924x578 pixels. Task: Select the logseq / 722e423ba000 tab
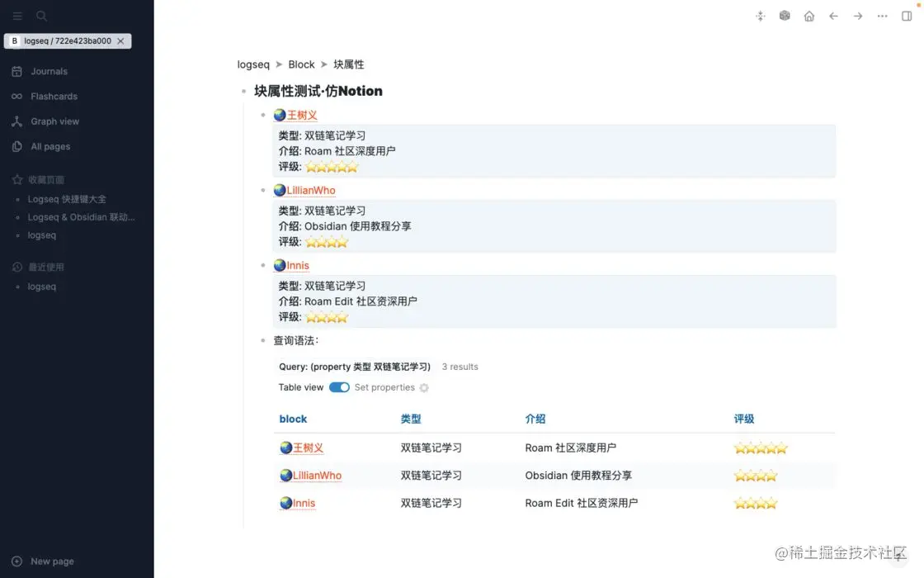point(67,40)
